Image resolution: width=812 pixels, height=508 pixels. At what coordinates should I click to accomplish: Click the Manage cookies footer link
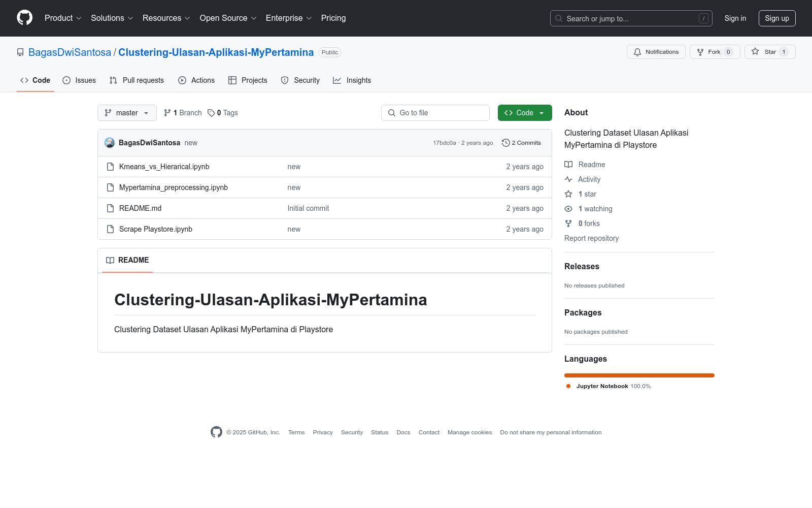coord(469,432)
